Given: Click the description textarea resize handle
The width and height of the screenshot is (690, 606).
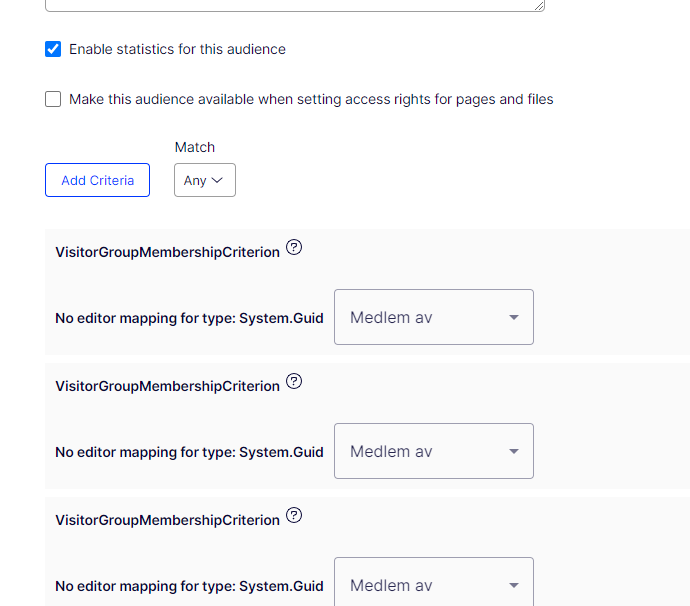Looking at the screenshot, I should coord(539,6).
